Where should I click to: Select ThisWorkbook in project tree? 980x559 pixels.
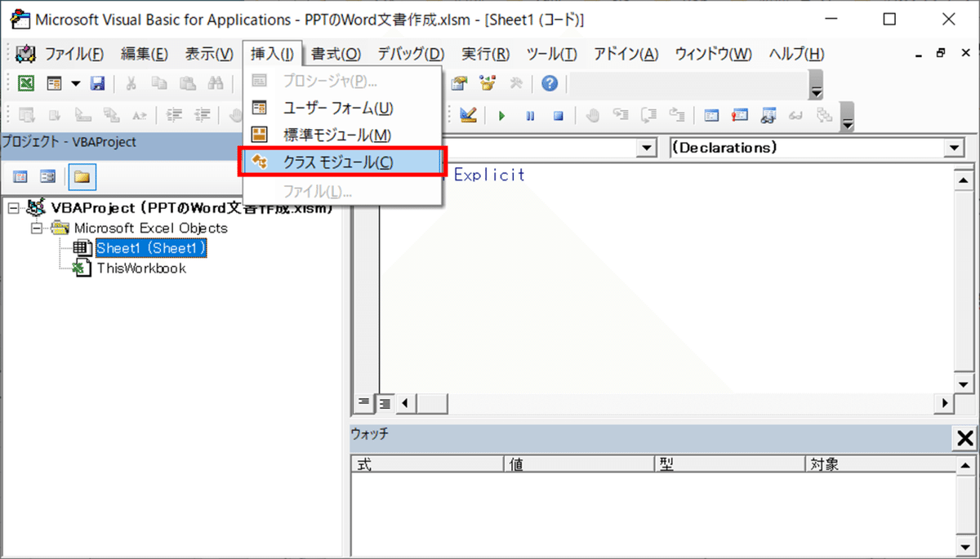(140, 268)
